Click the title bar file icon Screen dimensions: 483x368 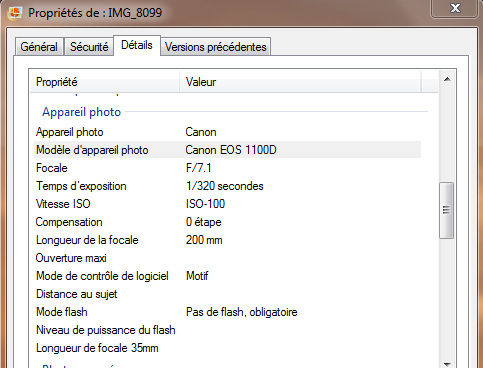click(15, 13)
